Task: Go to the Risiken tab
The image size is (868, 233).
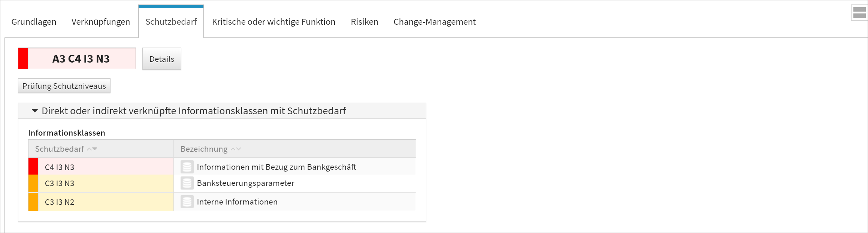Action: [364, 22]
